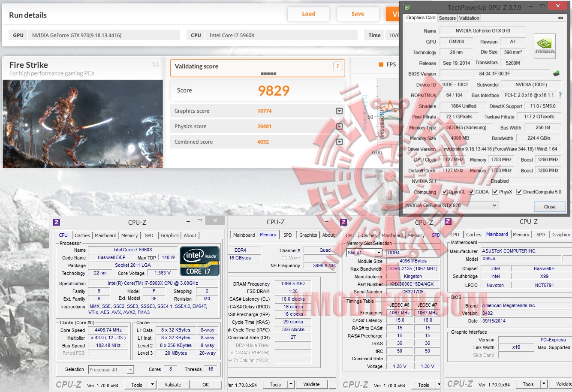Click the CPU-Z title icon of the Processor window
This screenshot has width=572, height=392.
pos(57,222)
